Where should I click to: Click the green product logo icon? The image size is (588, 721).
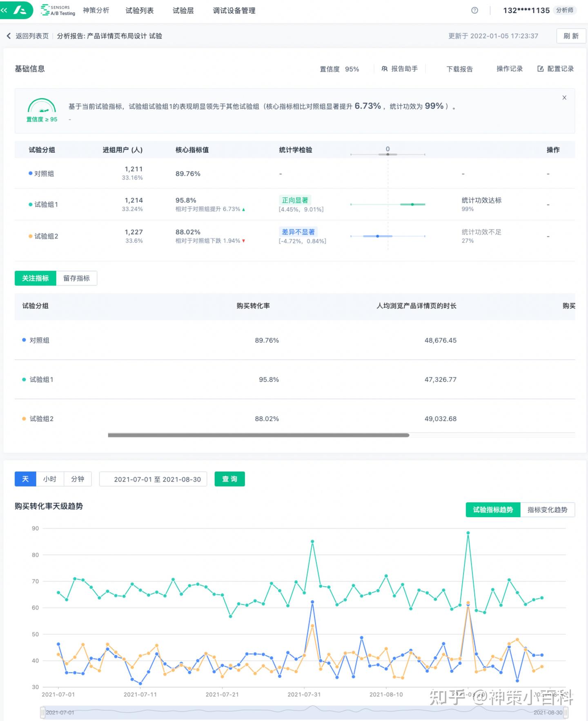point(20,10)
